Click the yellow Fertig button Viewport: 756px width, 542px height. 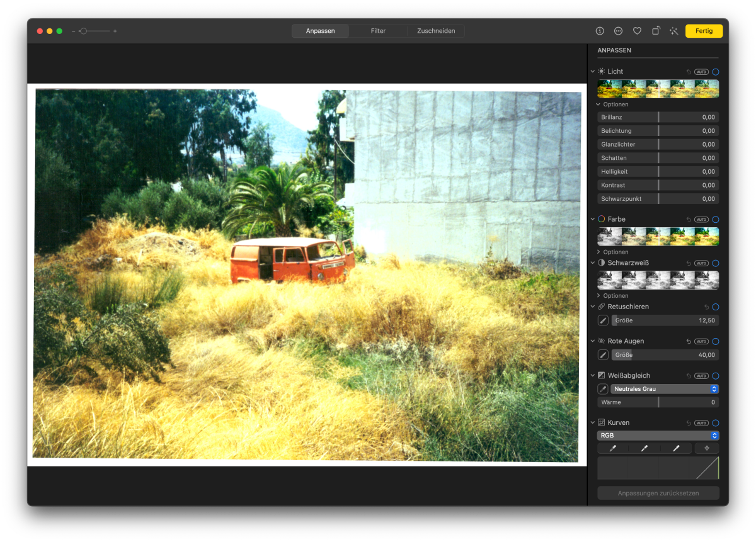point(704,31)
